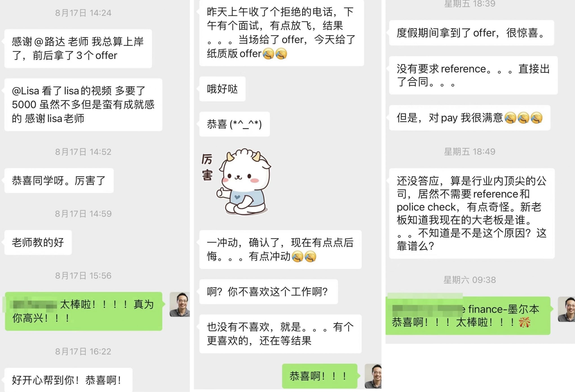
Task: Tap the avatar beside the finance-墨尔本 message
Action: point(566,309)
